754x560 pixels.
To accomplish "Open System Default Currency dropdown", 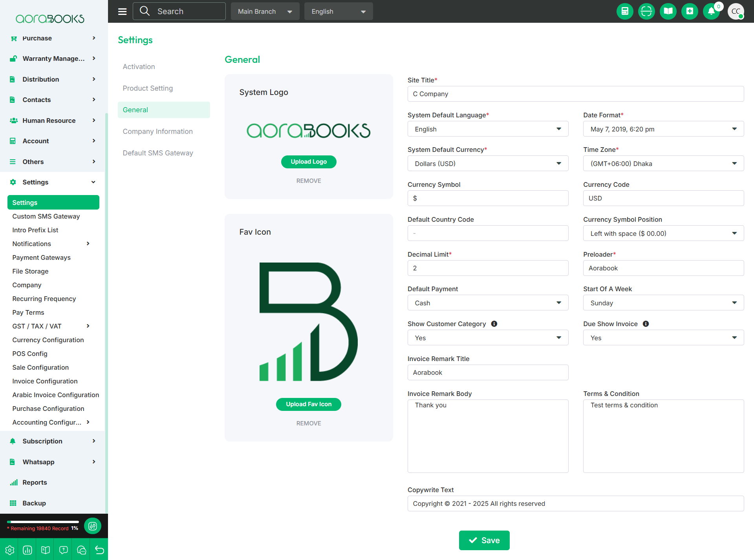I will point(488,164).
